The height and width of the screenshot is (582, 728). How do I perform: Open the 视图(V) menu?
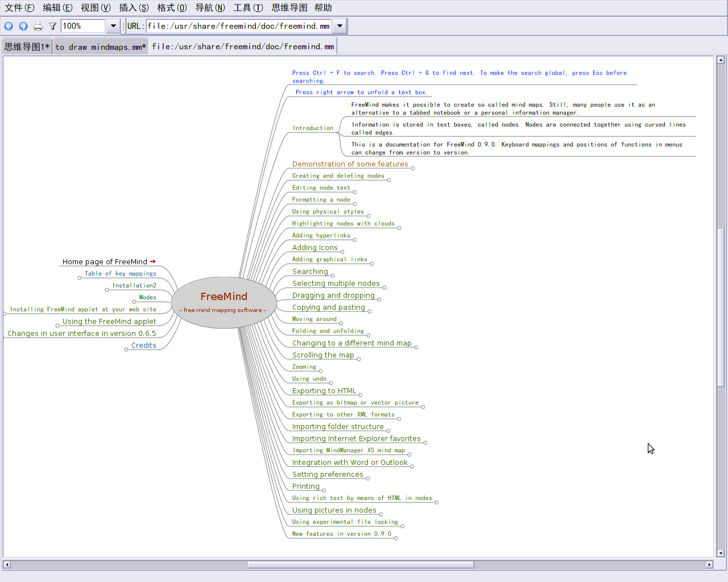tap(96, 7)
